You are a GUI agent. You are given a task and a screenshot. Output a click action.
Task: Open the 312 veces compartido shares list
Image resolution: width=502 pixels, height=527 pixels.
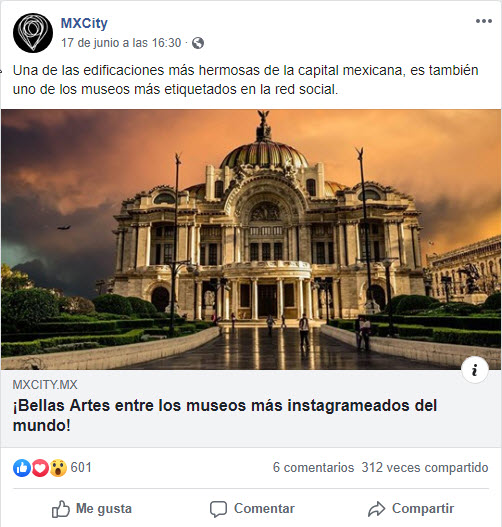point(425,468)
